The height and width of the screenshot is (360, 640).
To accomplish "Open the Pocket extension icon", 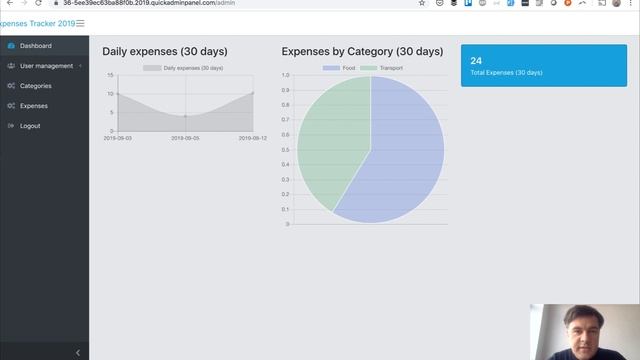I will 439,3.
